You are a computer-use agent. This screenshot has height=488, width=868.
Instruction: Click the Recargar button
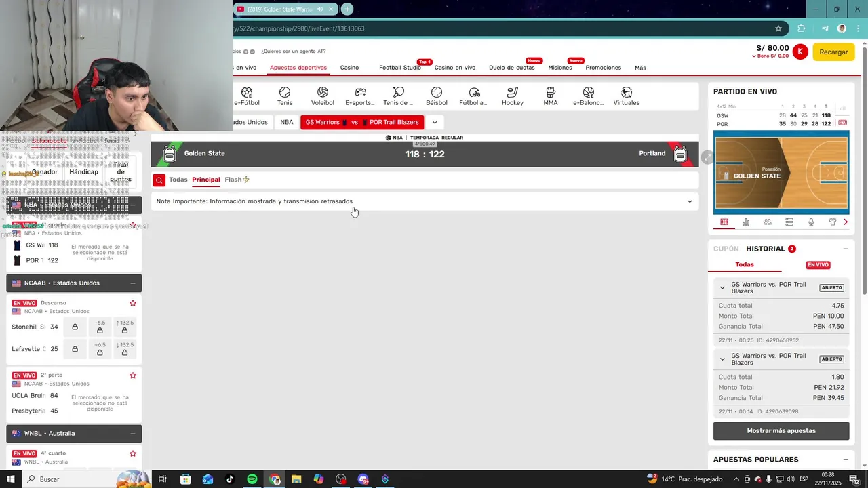coord(833,52)
